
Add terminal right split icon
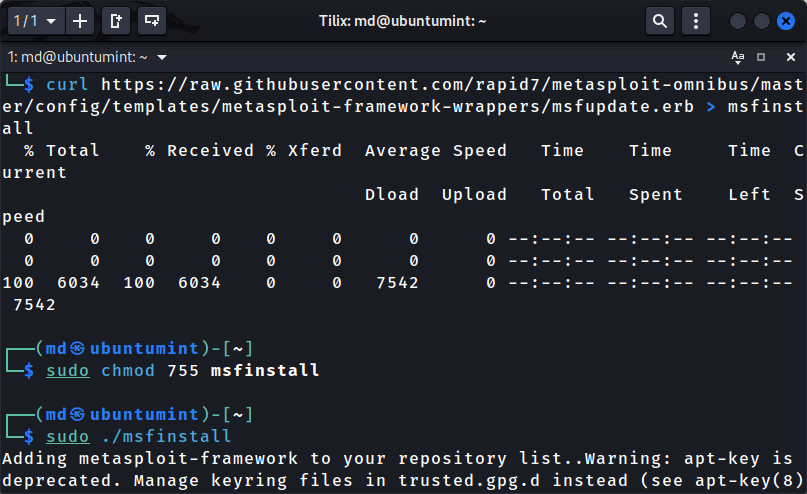116,21
